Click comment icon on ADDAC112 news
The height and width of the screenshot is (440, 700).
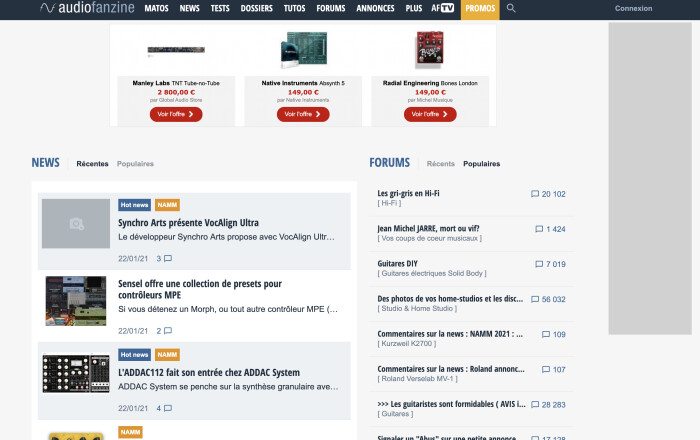[x=168, y=408]
